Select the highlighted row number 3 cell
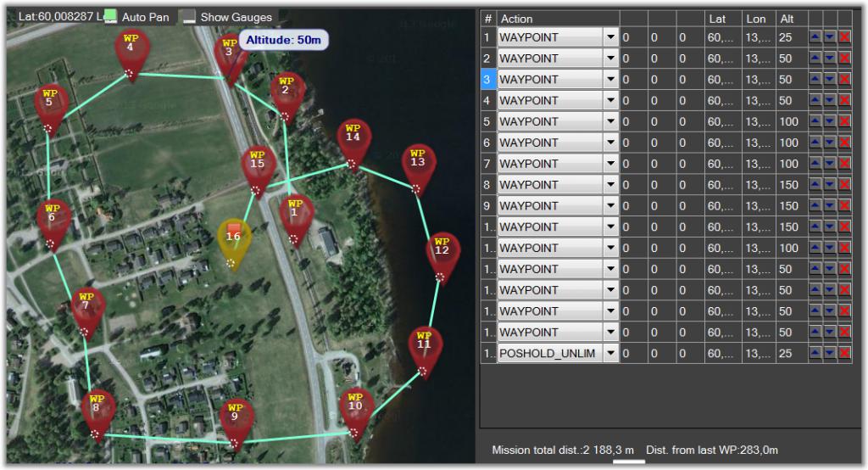This screenshot has height=470, width=868. pos(487,79)
